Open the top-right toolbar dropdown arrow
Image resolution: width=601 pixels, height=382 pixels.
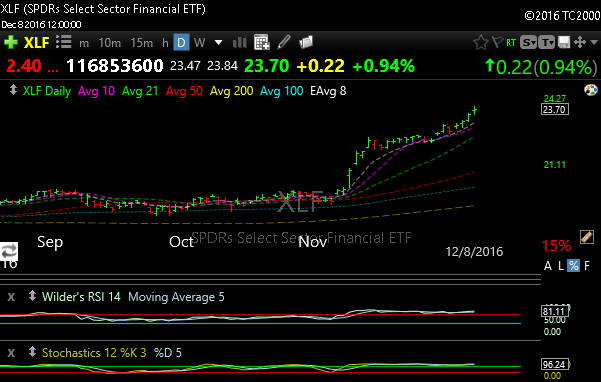[x=594, y=42]
